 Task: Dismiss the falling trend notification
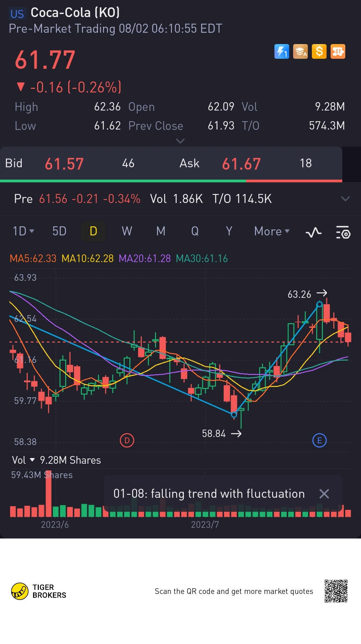click(324, 494)
